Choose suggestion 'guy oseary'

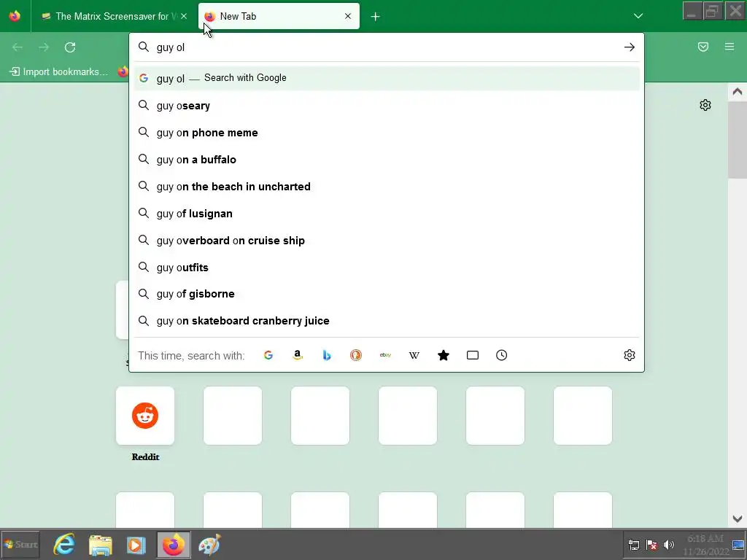[x=387, y=106]
